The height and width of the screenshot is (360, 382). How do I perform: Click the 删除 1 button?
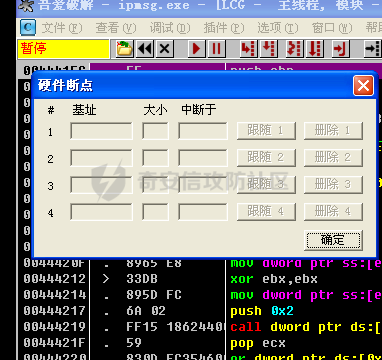coord(333,130)
